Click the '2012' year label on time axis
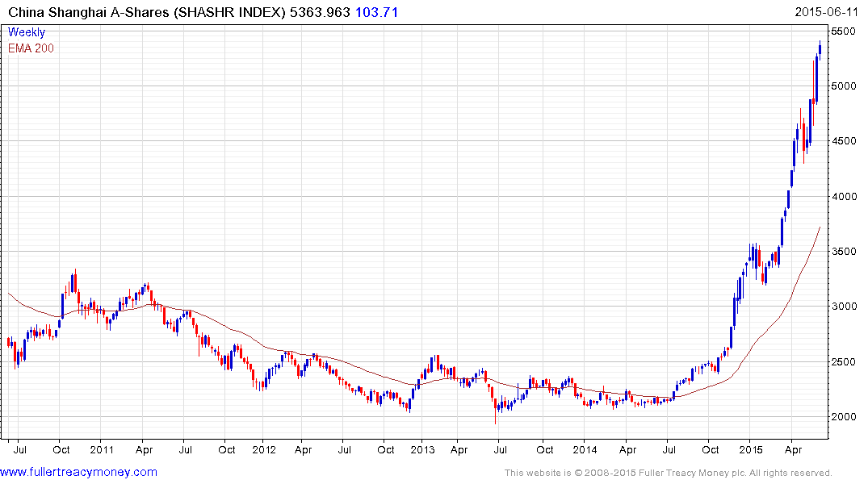 pos(263,449)
